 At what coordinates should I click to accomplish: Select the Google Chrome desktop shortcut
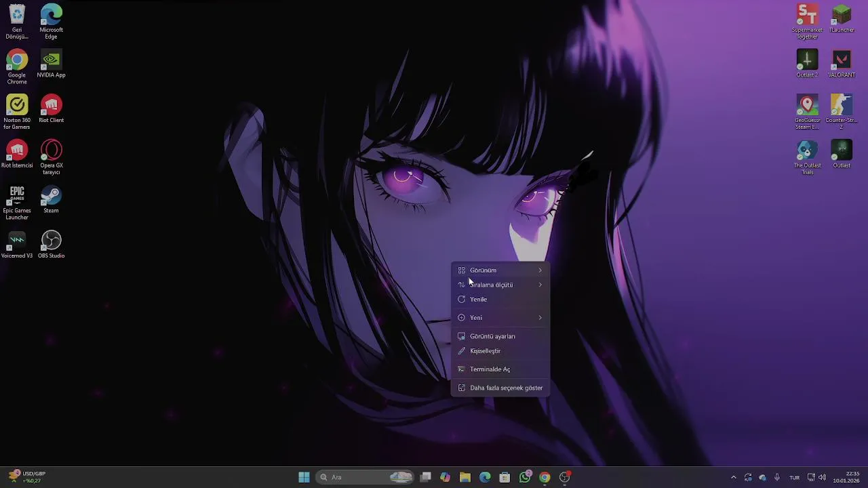tap(17, 66)
